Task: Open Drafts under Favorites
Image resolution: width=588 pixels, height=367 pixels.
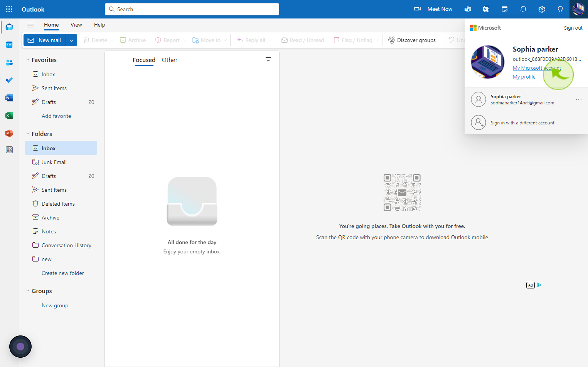Action: (x=61, y=102)
